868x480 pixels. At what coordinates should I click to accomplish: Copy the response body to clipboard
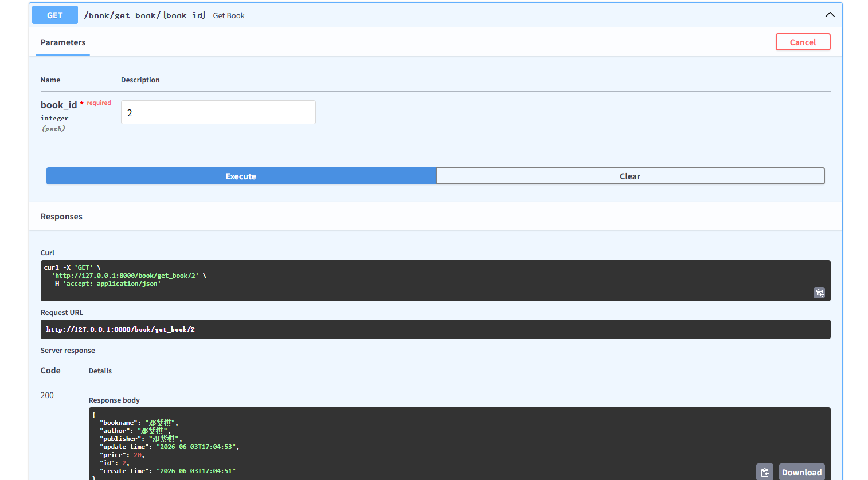click(x=765, y=472)
